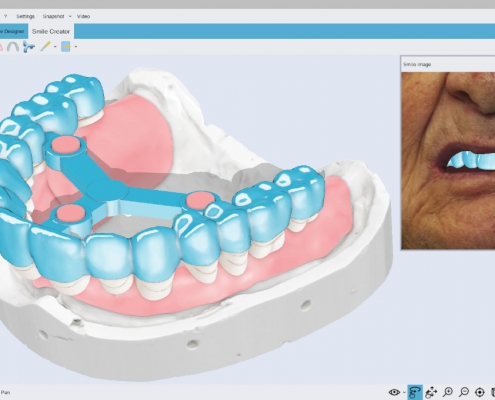Toggle the visibility eye icon

click(394, 392)
